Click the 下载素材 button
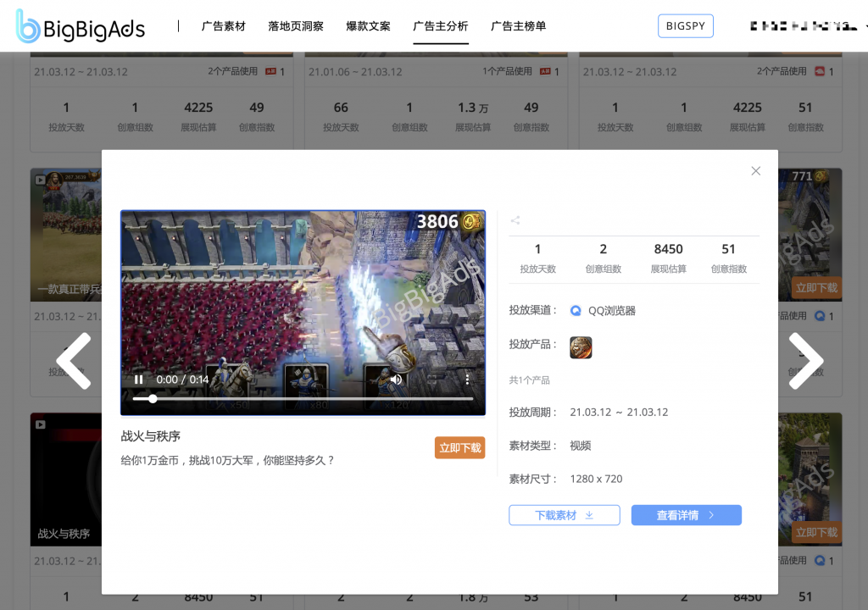This screenshot has height=610, width=868. [x=564, y=515]
